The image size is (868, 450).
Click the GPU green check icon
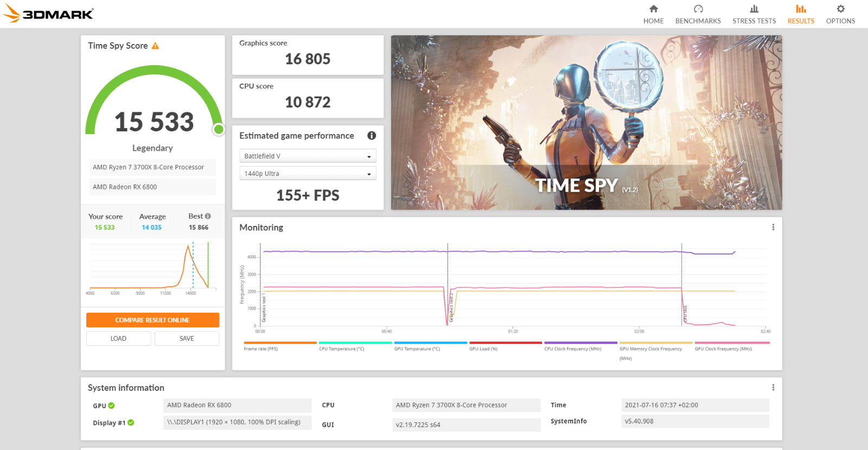click(x=111, y=405)
